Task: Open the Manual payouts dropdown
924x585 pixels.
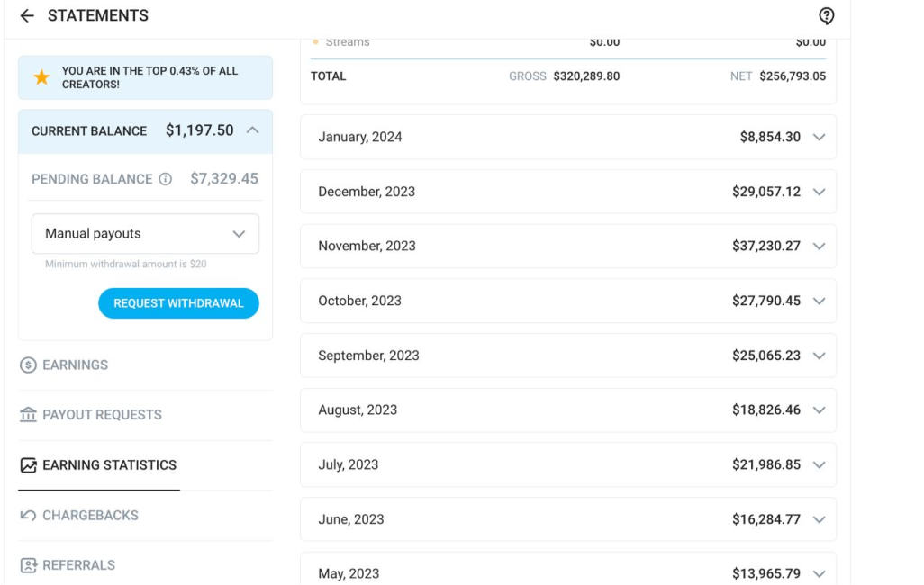Action: coord(145,234)
